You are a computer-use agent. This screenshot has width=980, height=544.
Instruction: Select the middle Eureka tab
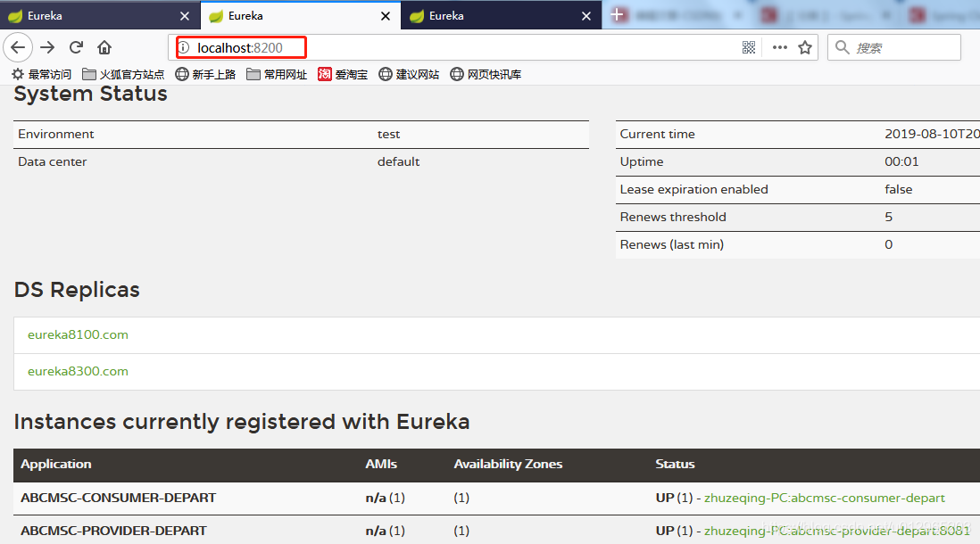[x=300, y=16]
